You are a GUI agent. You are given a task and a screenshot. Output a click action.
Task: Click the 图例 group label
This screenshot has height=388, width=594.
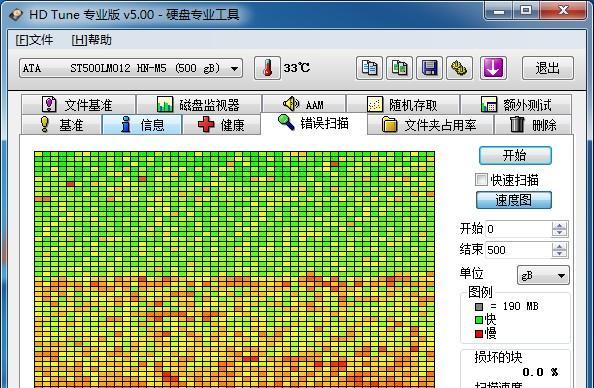480,292
